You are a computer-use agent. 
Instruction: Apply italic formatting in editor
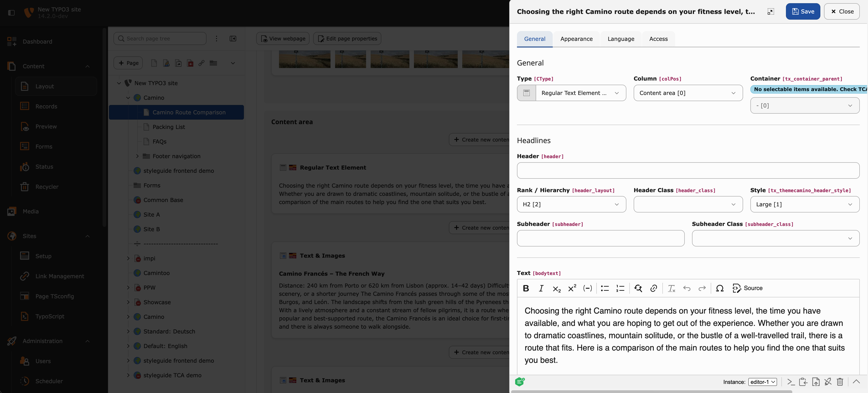pos(541,288)
